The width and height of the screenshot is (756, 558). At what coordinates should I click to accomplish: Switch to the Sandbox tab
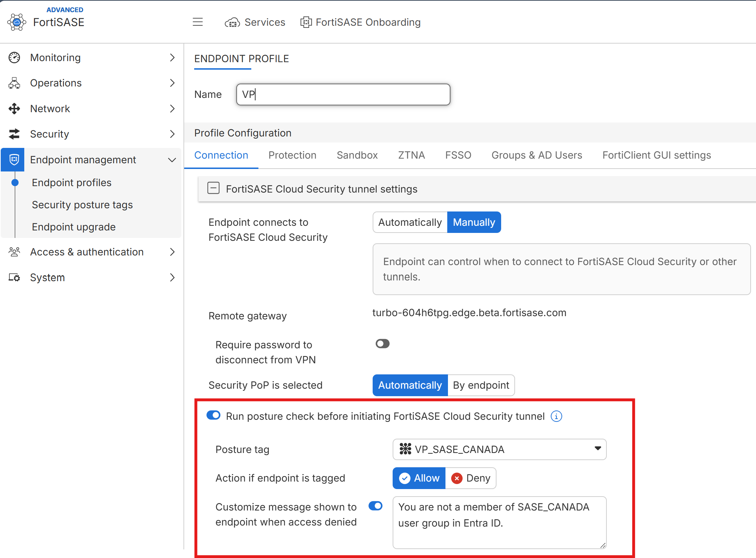click(x=357, y=155)
